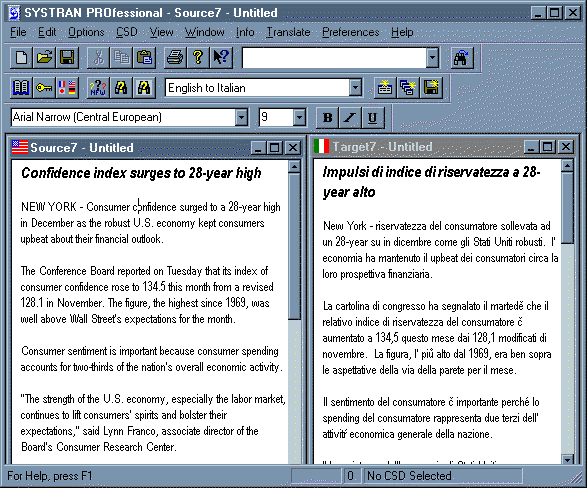
Task: Click the US flag icon of Source7 window
Action: click(20, 147)
